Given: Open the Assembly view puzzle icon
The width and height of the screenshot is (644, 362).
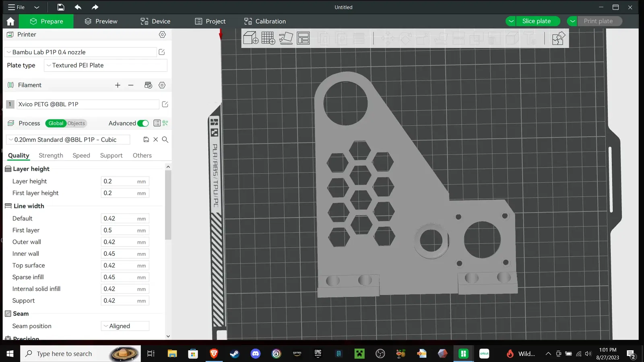Looking at the screenshot, I should [558, 38].
